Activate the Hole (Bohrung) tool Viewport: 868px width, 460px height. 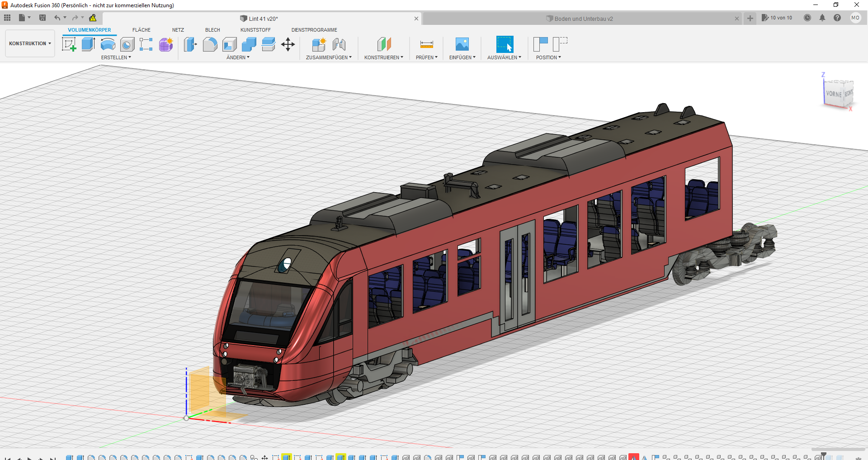click(x=127, y=44)
